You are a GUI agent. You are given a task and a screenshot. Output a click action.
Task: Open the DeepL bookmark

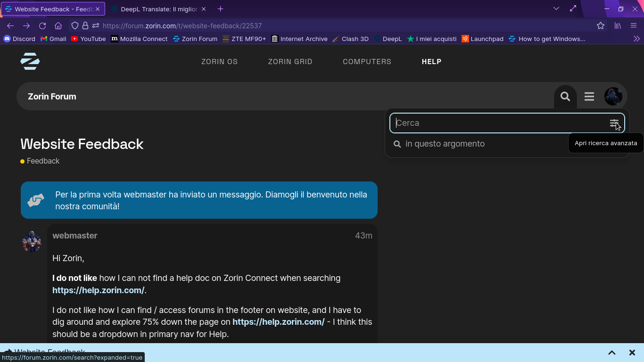click(388, 39)
